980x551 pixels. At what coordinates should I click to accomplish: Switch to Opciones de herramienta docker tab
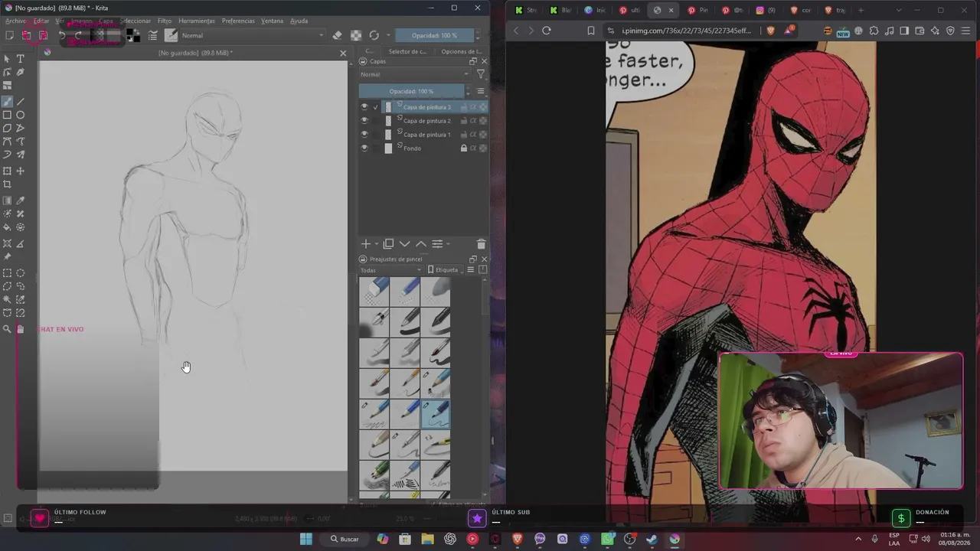[461, 51]
